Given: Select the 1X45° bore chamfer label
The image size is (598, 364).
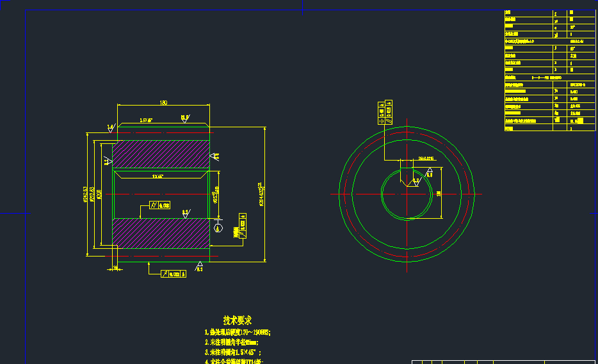Looking at the screenshot, I should coord(158,177).
